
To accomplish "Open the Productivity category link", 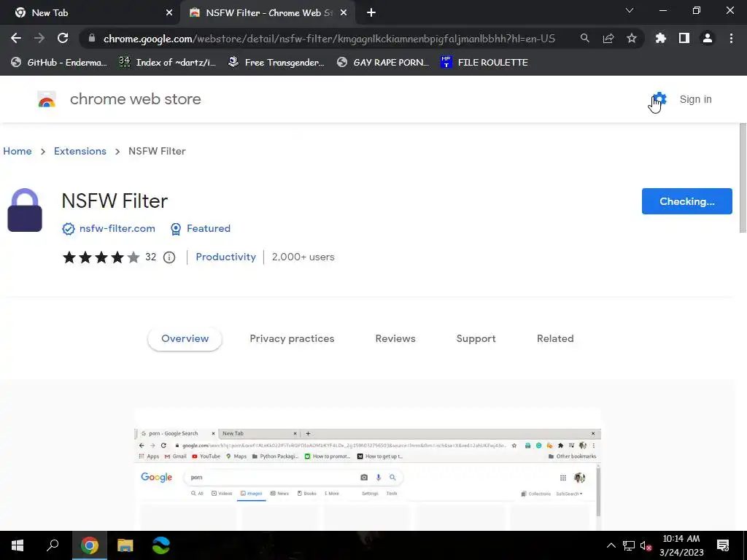I will tap(226, 257).
